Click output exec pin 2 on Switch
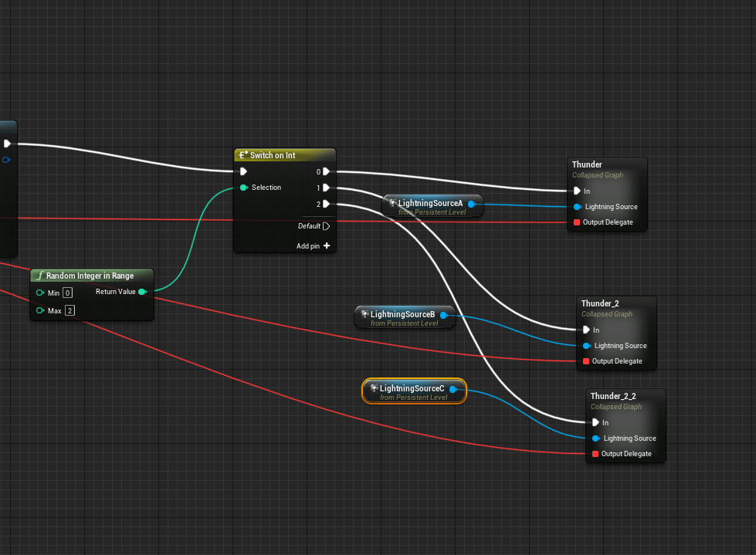The height and width of the screenshot is (555, 756). pyautogui.click(x=327, y=204)
